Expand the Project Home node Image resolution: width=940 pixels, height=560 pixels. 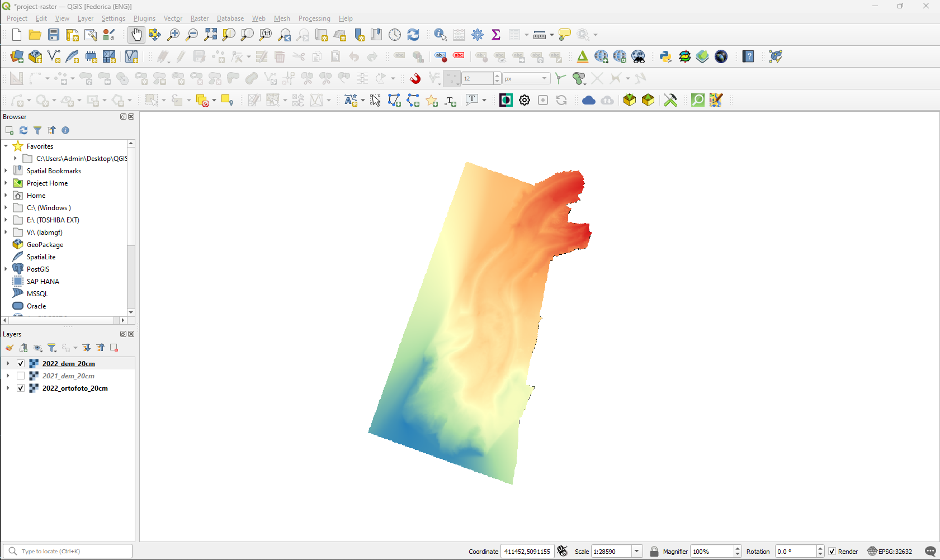pos(6,183)
